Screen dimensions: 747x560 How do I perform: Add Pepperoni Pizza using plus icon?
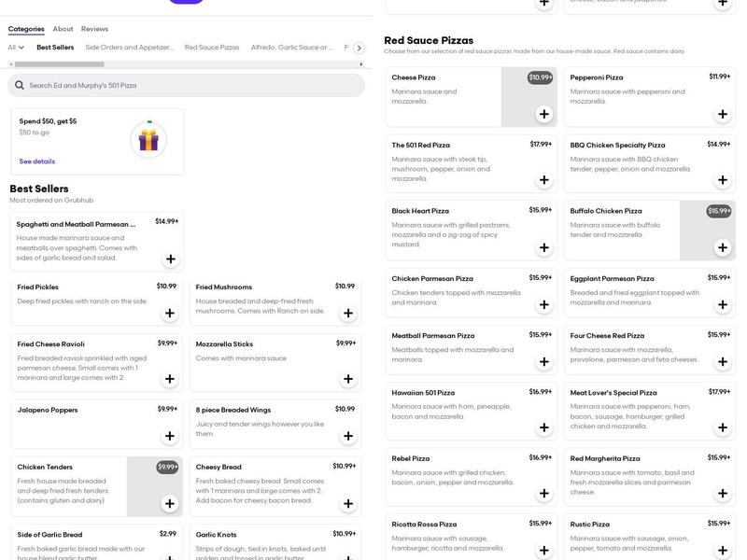click(722, 115)
